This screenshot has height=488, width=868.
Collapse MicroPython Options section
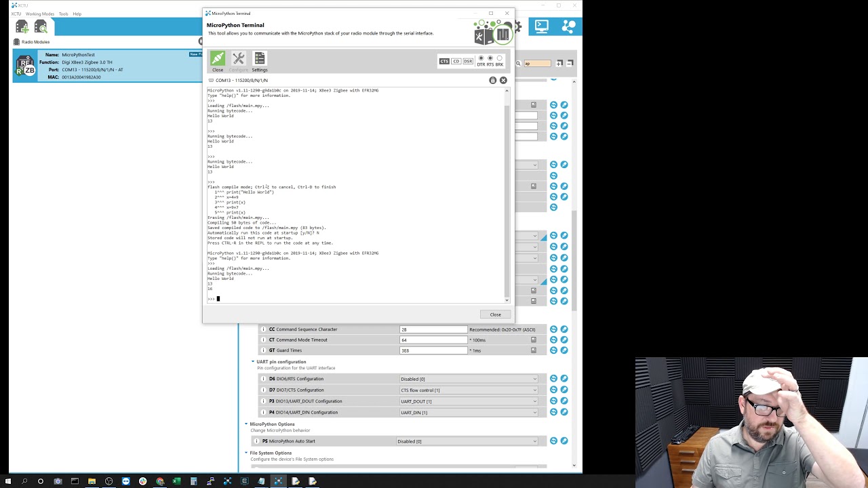246,424
